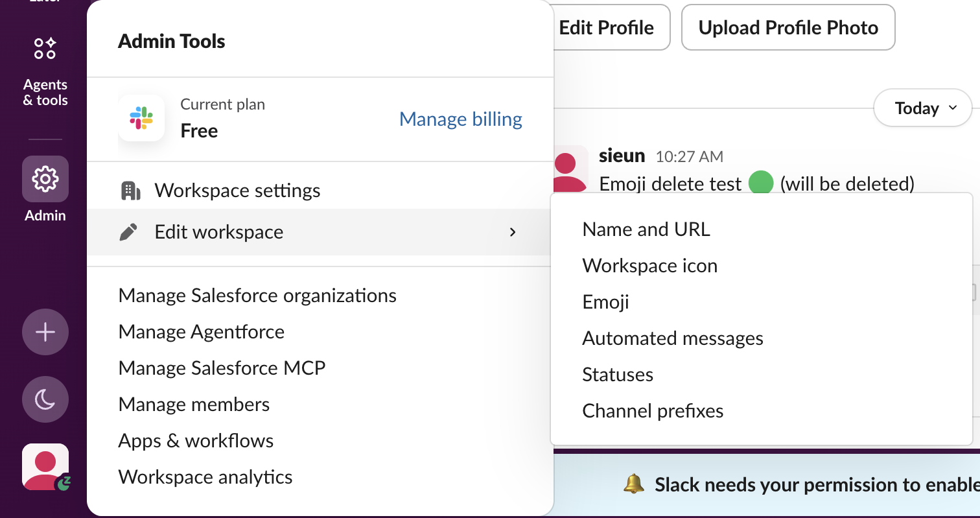Screen dimensions: 980x518
Task: Click the 10:27 AM message timestamp
Action: [690, 156]
